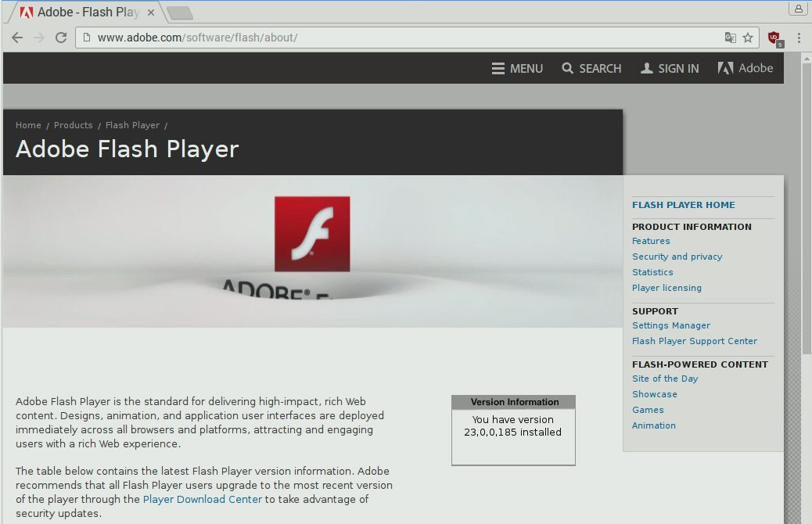Open the Showcase link
This screenshot has width=812, height=524.
coord(655,394)
